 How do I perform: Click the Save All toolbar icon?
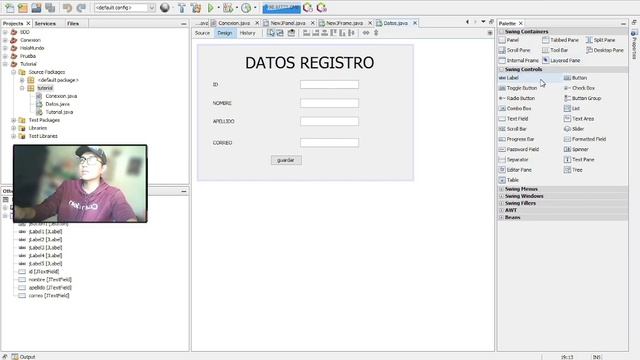(x=50, y=7)
